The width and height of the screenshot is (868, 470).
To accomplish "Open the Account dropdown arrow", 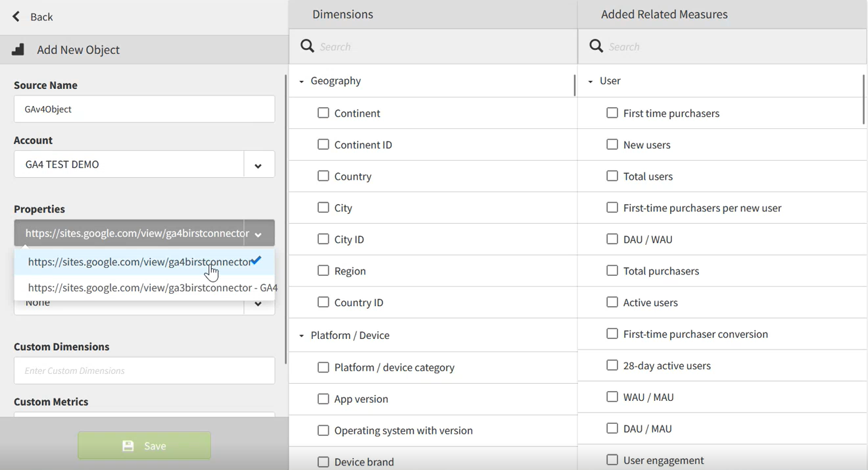I will pos(258,165).
